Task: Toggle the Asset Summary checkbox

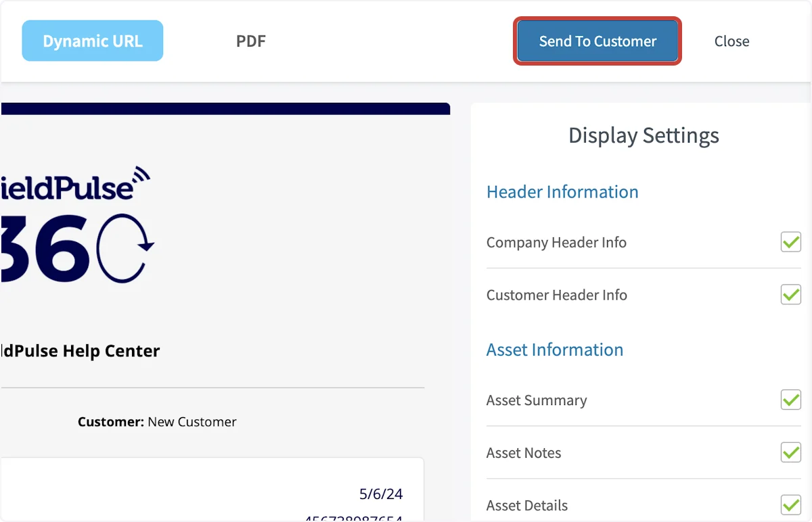Action: click(x=791, y=400)
